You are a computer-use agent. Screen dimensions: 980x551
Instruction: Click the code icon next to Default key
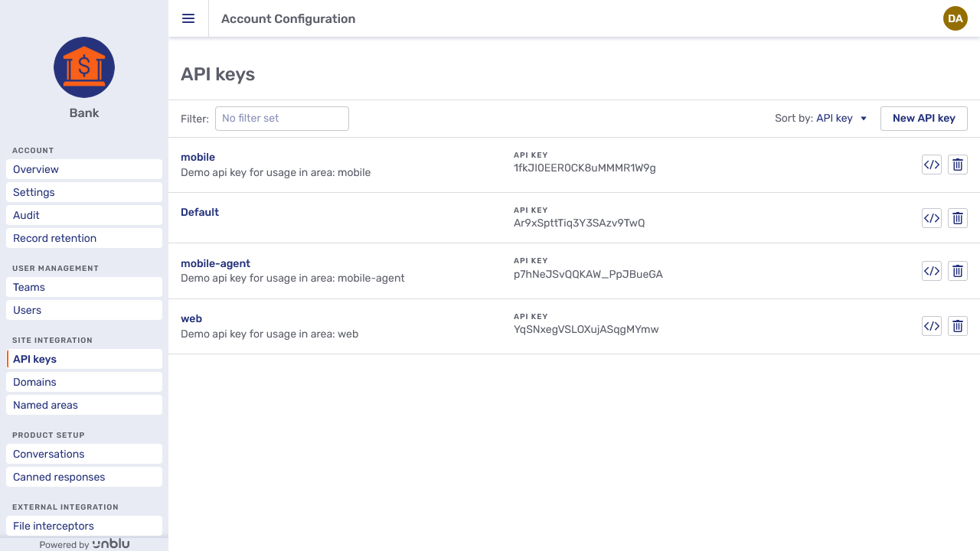pos(931,218)
